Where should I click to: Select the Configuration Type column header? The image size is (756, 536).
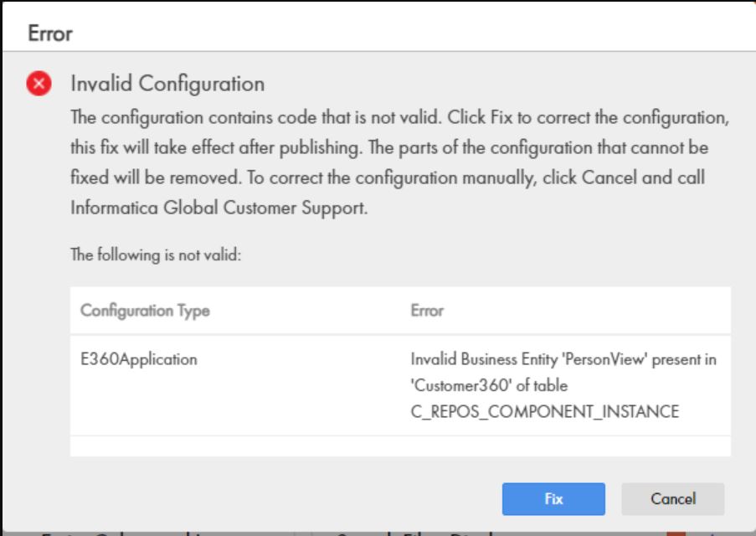(x=145, y=310)
